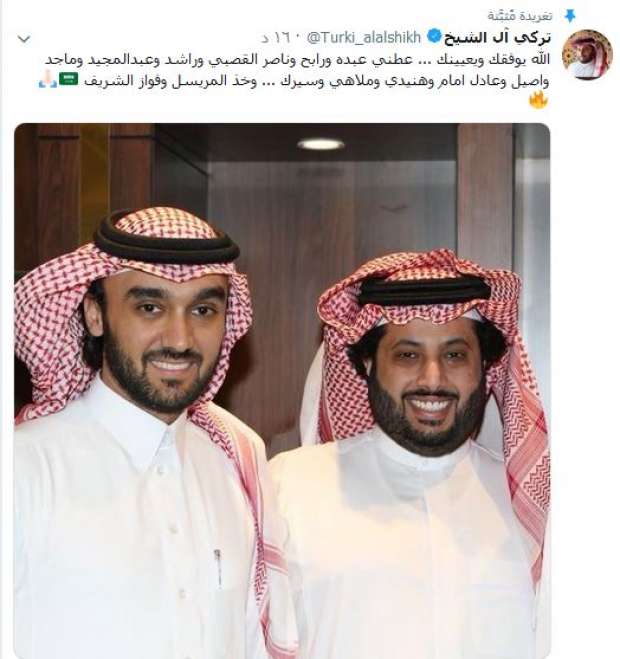Click the first line of tweet text
620x659 pixels.
click(297, 60)
